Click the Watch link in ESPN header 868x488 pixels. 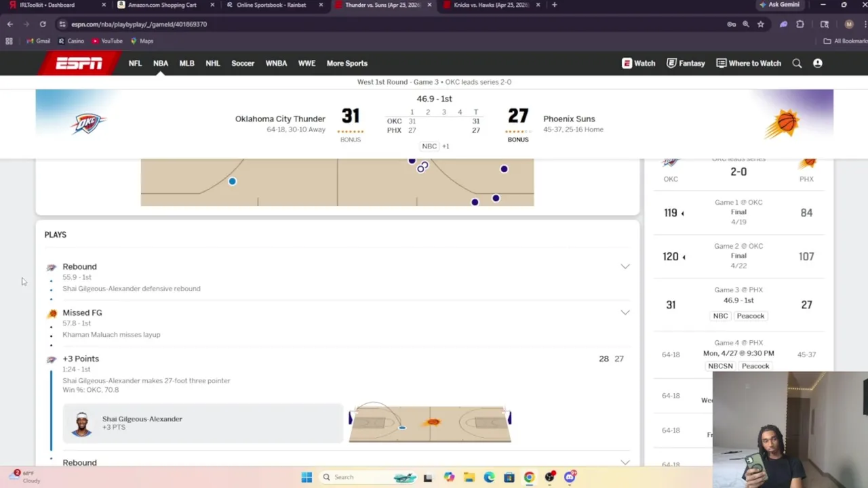coord(639,63)
